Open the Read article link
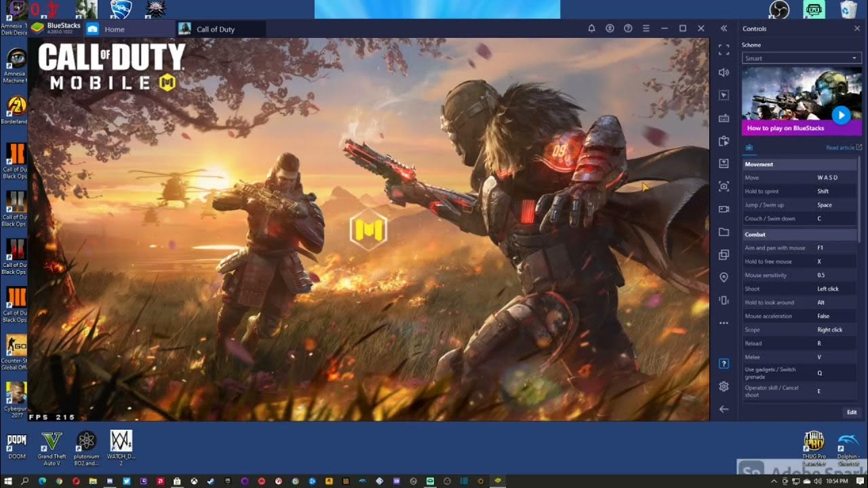This screenshot has width=868, height=488. [x=844, y=147]
